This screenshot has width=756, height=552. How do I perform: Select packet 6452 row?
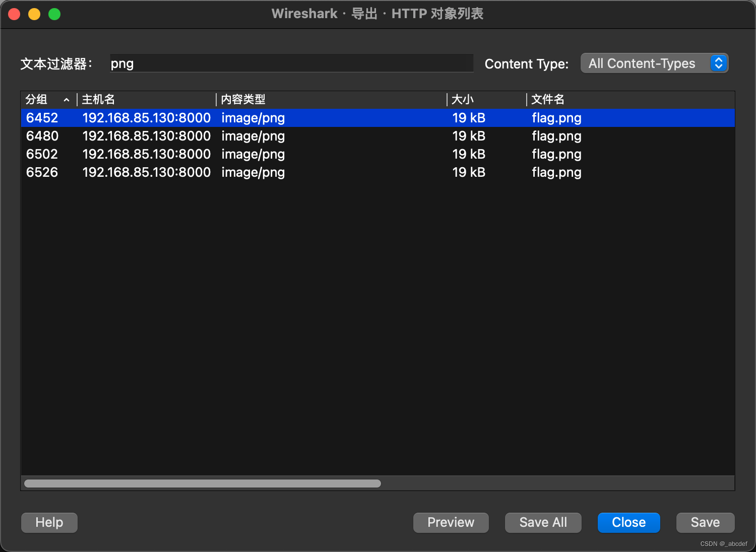click(x=377, y=118)
